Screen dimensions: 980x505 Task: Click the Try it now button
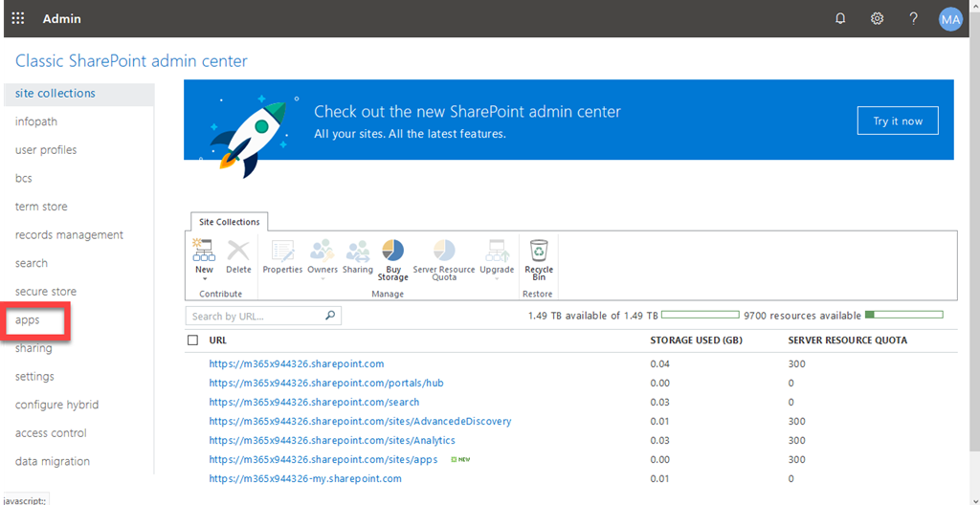point(898,121)
